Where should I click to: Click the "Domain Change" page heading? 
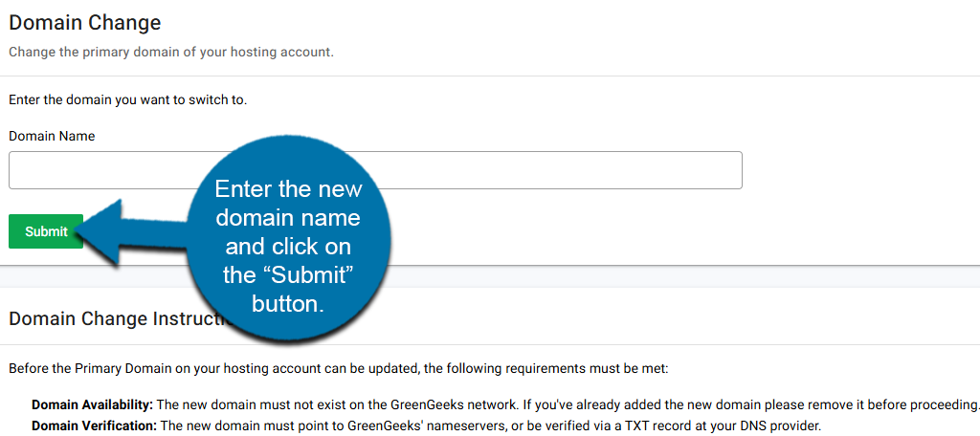[85, 22]
